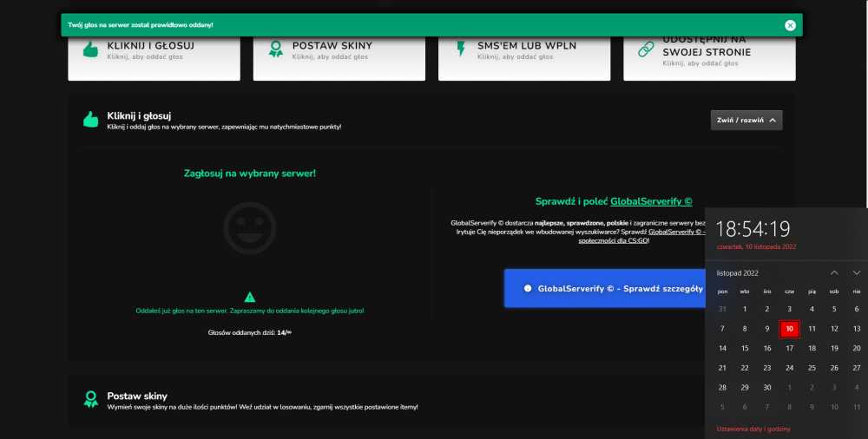Dismiss the green vote confirmation banner
This screenshot has height=439, width=868.
(790, 25)
